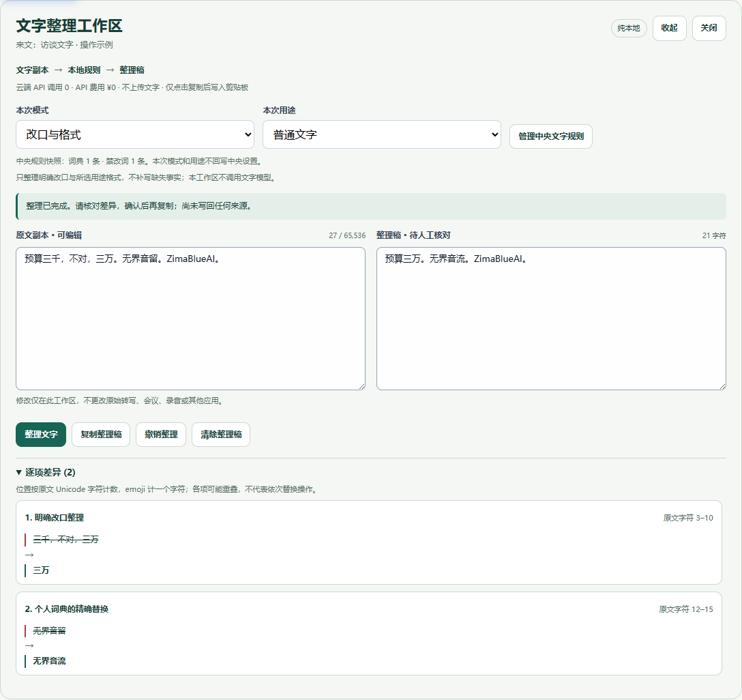Click the 整理稿 step label in the flow line

[132, 70]
